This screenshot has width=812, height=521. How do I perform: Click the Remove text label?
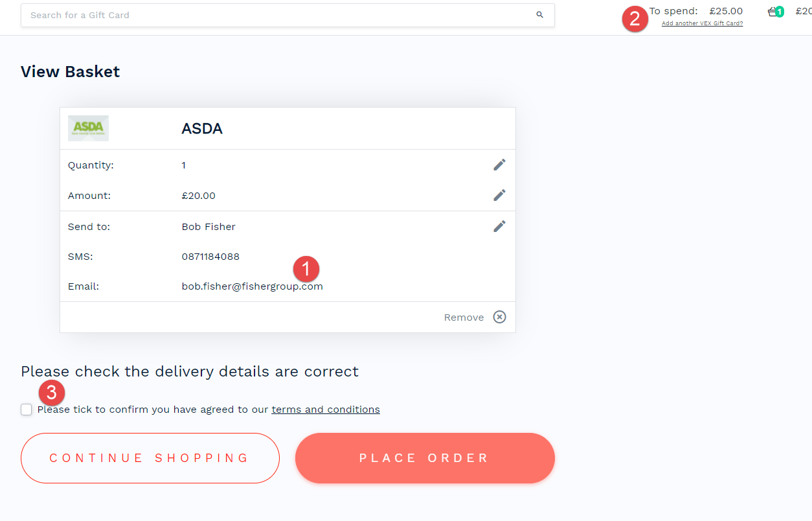click(464, 318)
